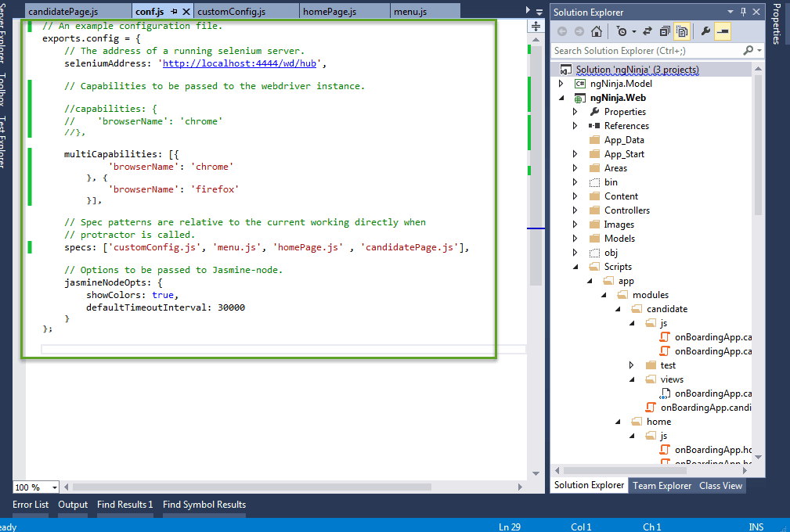Follow the localhost:4444/wd/hub link
Viewport: 790px width, 532px height.
[x=240, y=63]
